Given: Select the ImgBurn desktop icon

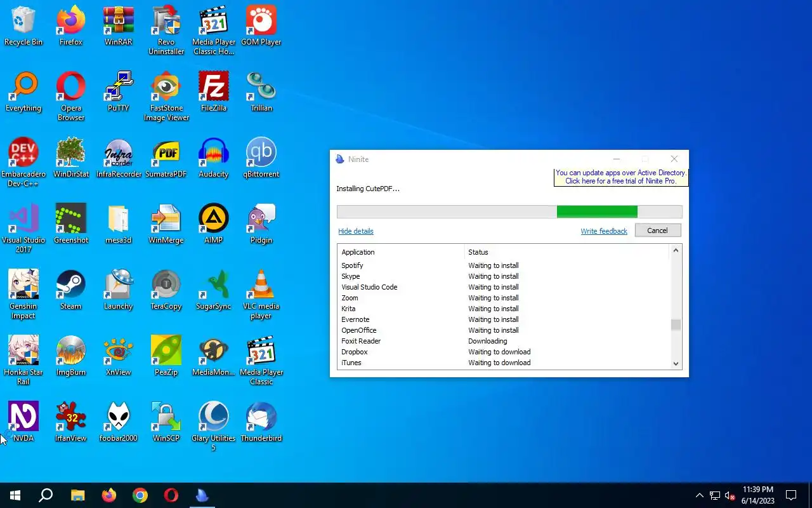Looking at the screenshot, I should 71,356.
